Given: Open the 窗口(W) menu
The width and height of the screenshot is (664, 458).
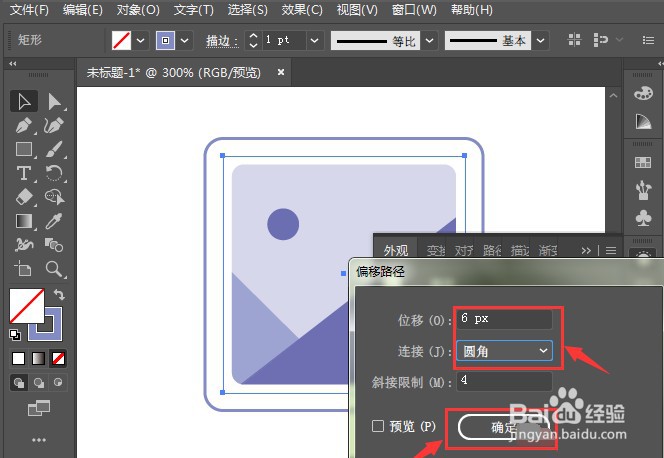Looking at the screenshot, I should coord(414,9).
